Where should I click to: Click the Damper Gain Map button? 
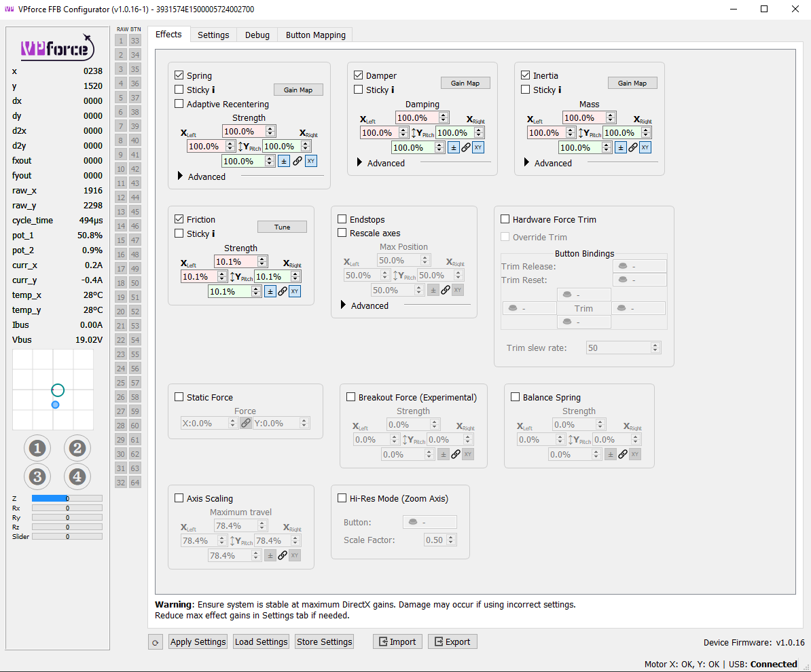coord(465,83)
